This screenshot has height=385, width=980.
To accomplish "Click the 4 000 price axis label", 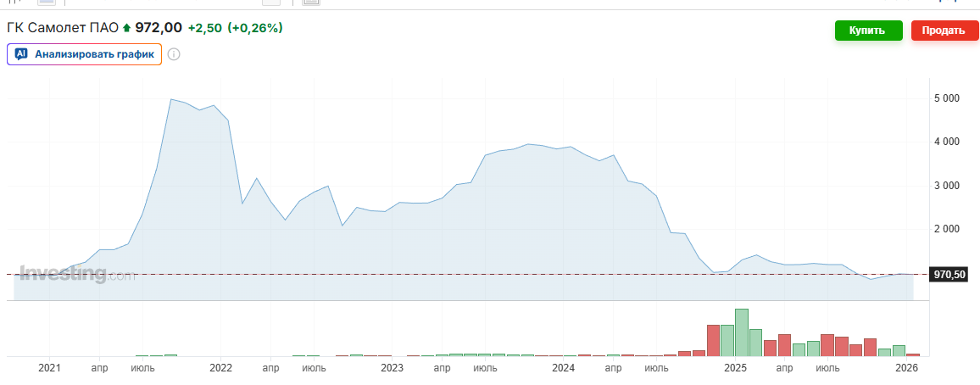I will 947,142.
